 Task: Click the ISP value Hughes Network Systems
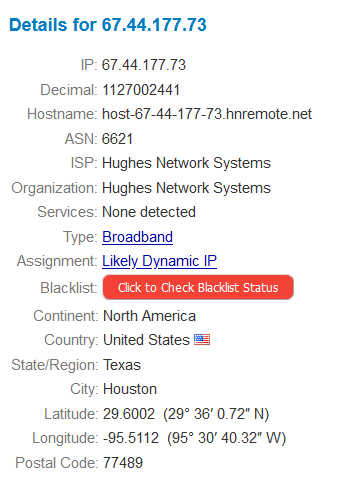coord(186,163)
